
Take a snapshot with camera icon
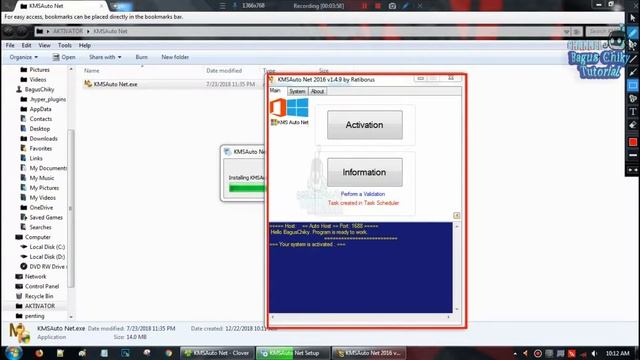(x=392, y=6)
